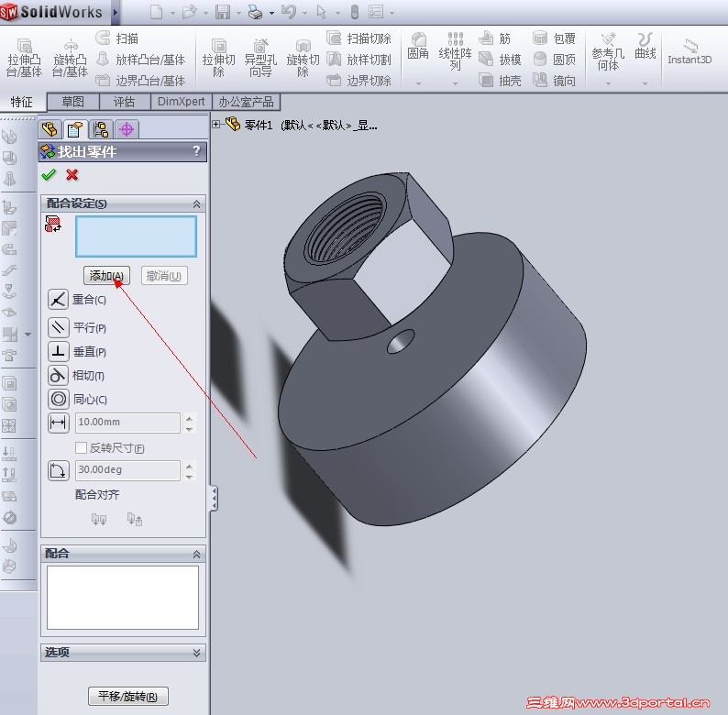728x715 pixels.
Task: Switch to the 草图 tab
Action: click(73, 102)
